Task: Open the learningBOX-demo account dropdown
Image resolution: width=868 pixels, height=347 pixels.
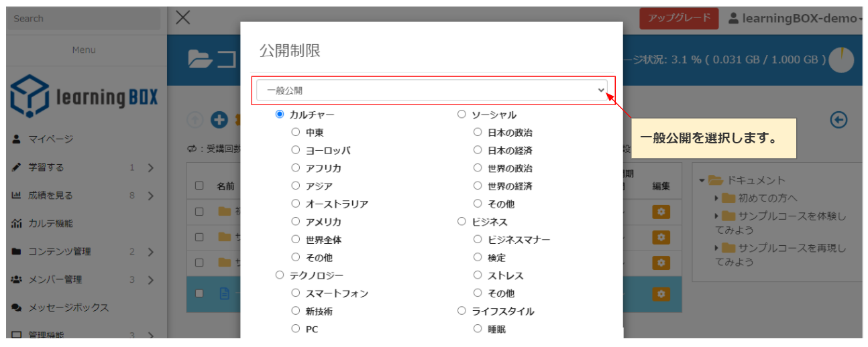Action: 795,18
